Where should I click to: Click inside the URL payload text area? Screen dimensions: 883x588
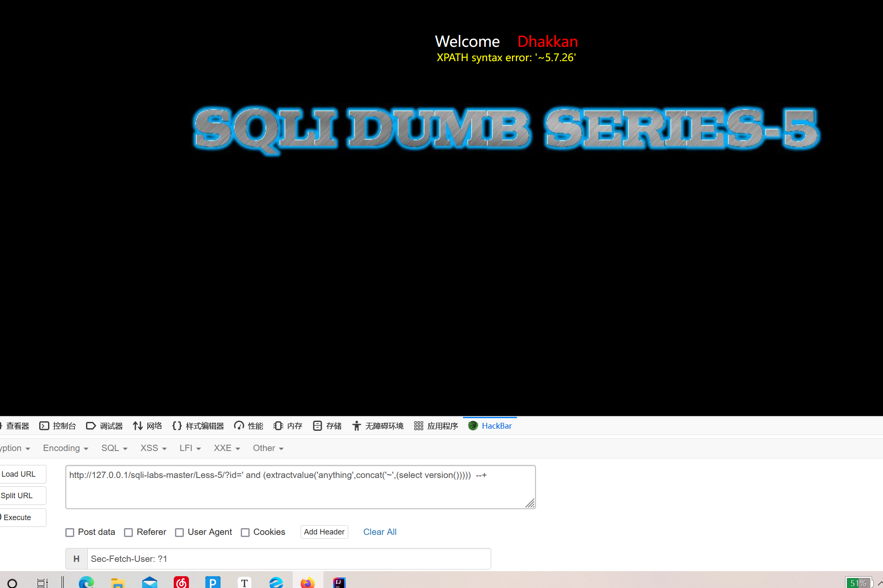(x=300, y=489)
